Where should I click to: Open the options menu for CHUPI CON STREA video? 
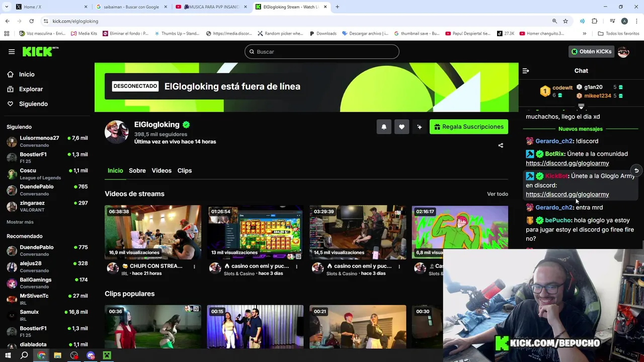pyautogui.click(x=194, y=266)
